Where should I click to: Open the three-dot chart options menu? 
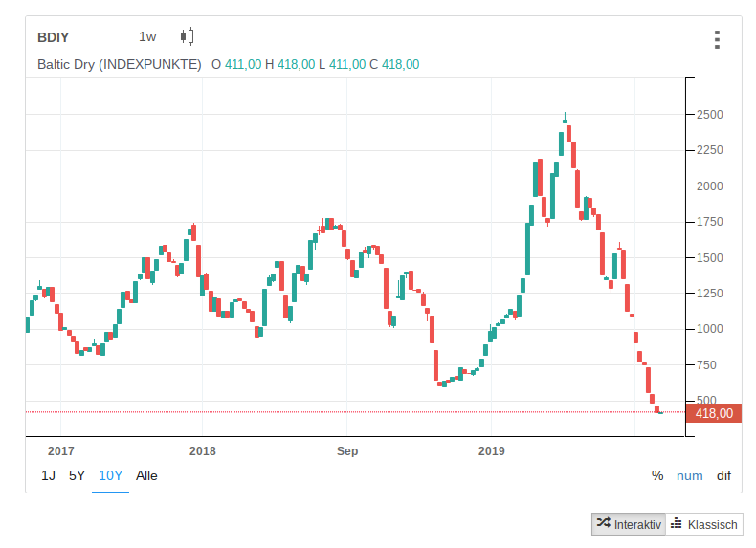pyautogui.click(x=716, y=39)
